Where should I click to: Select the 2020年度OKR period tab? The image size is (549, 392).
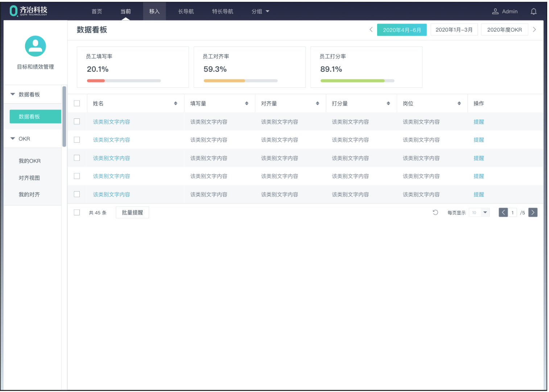(x=504, y=30)
